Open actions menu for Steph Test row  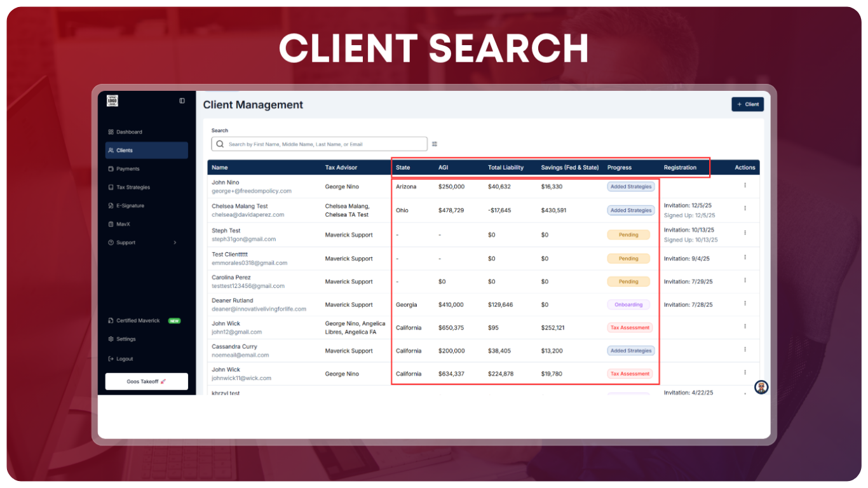(745, 233)
